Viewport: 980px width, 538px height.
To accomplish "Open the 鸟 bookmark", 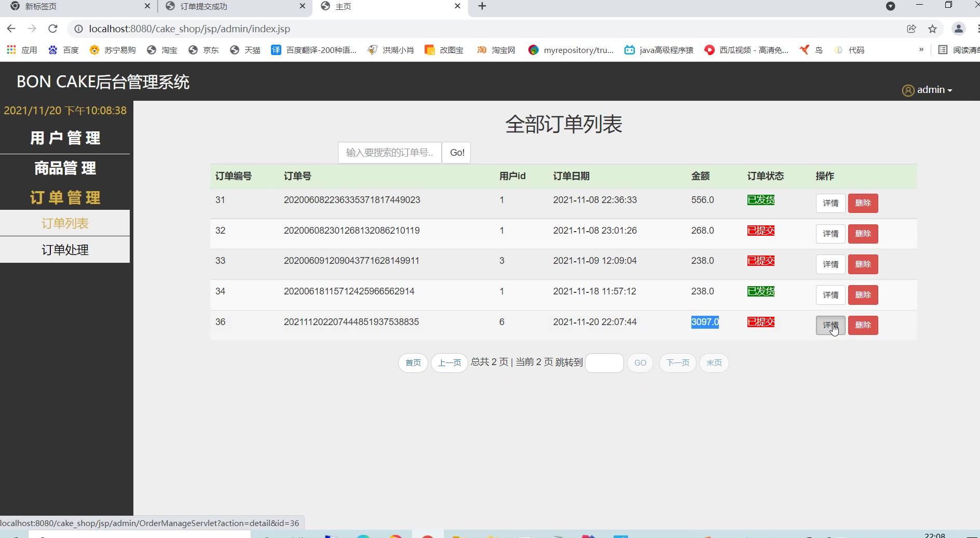I will click(811, 50).
